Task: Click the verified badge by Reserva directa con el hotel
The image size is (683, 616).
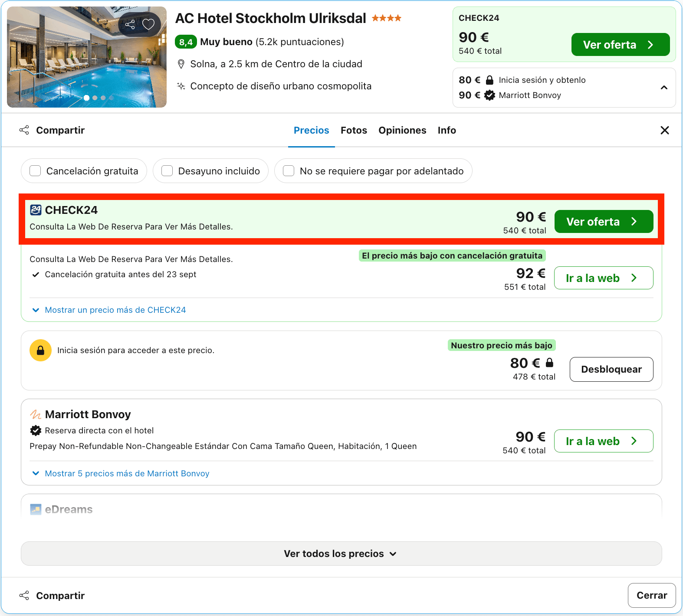Action: pos(36,430)
